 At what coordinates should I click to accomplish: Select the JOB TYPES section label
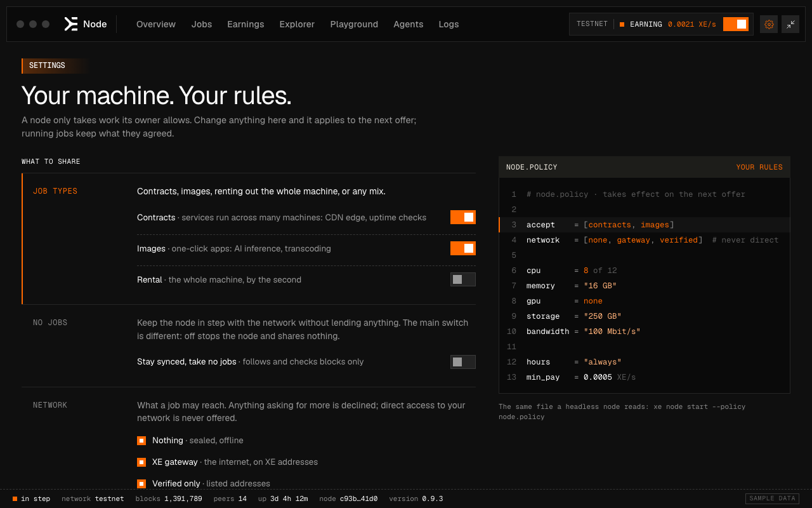[x=55, y=191]
